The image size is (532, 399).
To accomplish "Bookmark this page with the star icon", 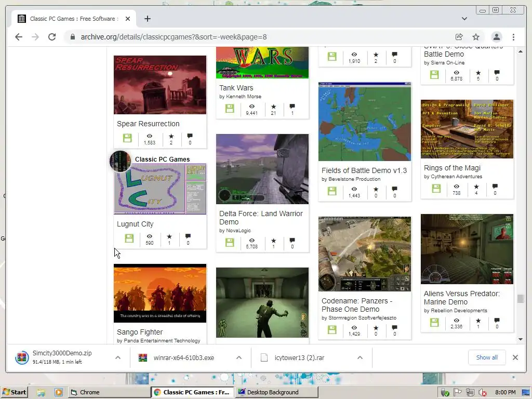I will 476,37.
